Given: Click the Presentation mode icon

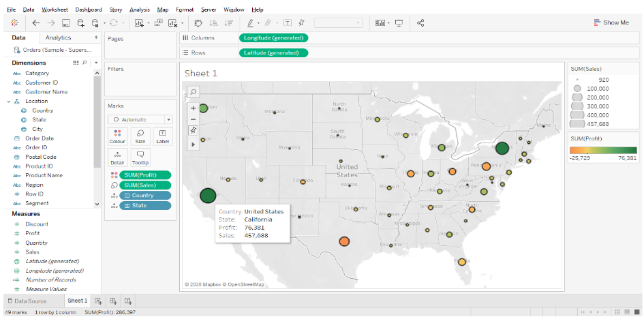Looking at the screenshot, I should click(x=399, y=22).
